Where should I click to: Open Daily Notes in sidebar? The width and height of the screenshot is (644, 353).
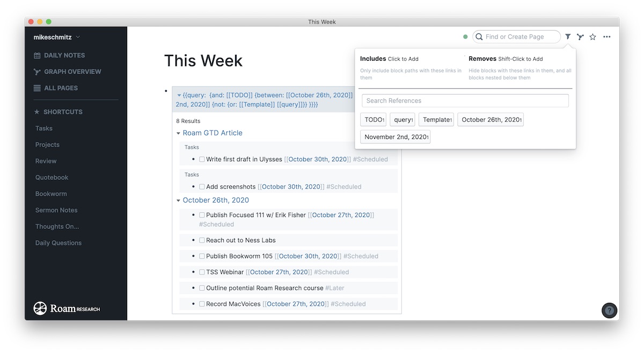(x=64, y=55)
